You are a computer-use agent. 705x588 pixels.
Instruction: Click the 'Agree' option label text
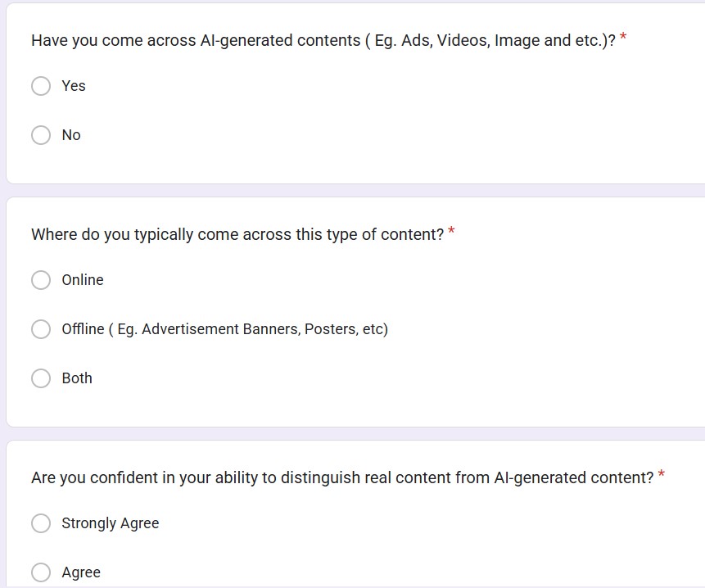click(x=81, y=572)
